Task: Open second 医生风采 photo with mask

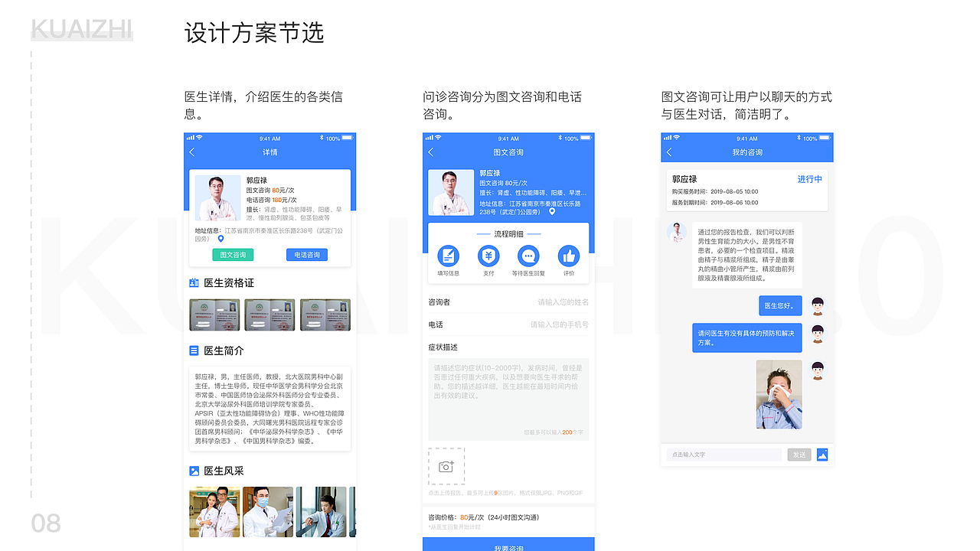Action: click(x=268, y=512)
